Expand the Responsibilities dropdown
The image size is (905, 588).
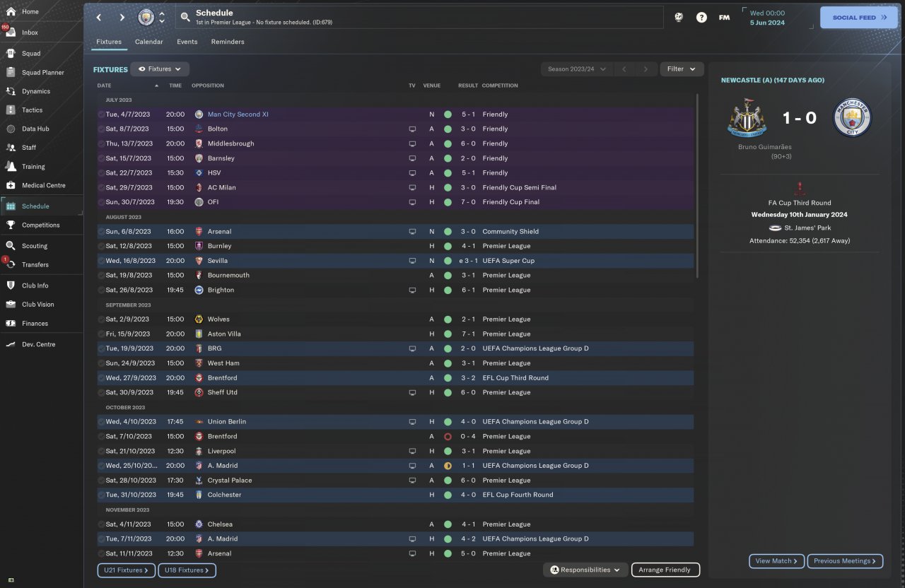[x=585, y=570]
